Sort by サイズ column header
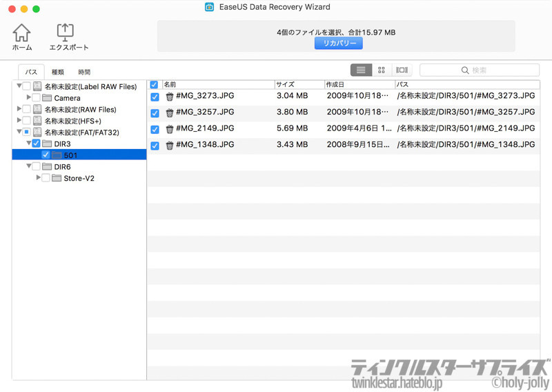This screenshot has height=392, width=552. tap(299, 84)
